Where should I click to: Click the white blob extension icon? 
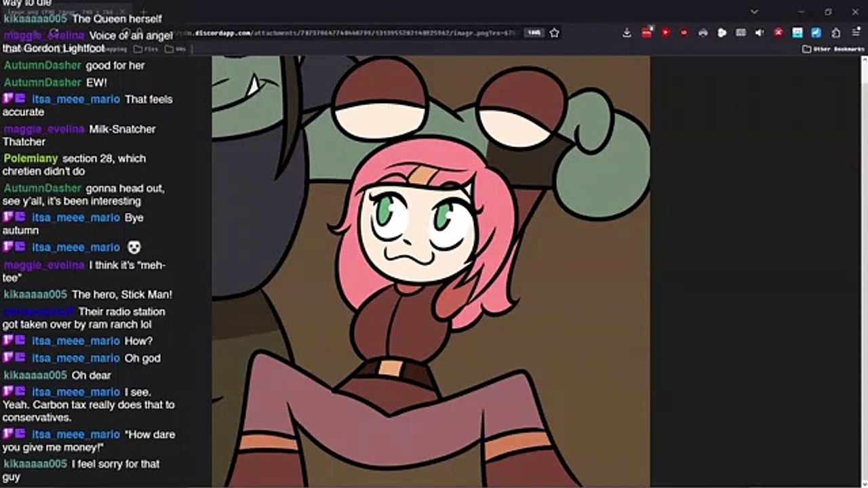pyautogui.click(x=722, y=33)
